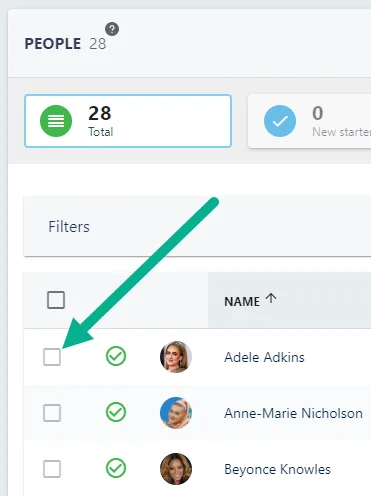Select the 28 Total summary card
371x496 pixels.
click(x=128, y=121)
